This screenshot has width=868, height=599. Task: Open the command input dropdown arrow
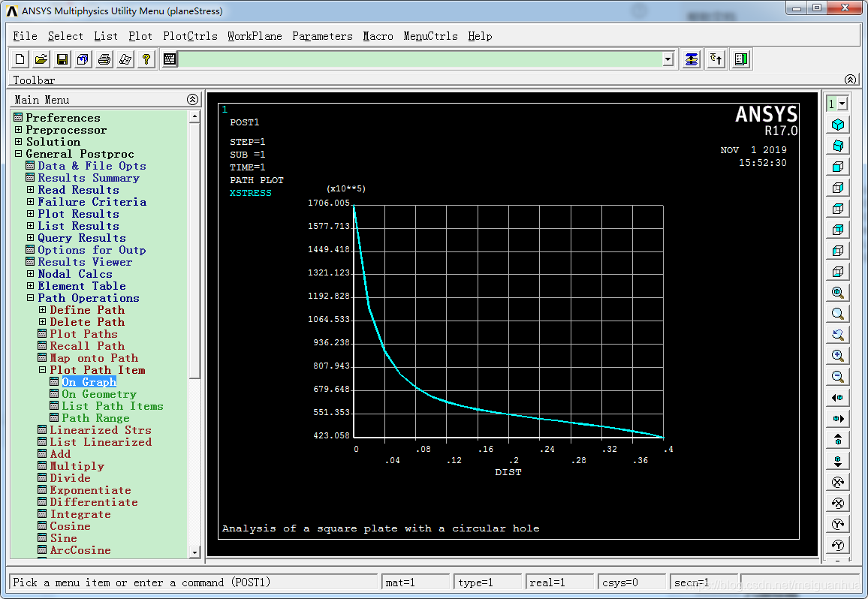coord(668,59)
